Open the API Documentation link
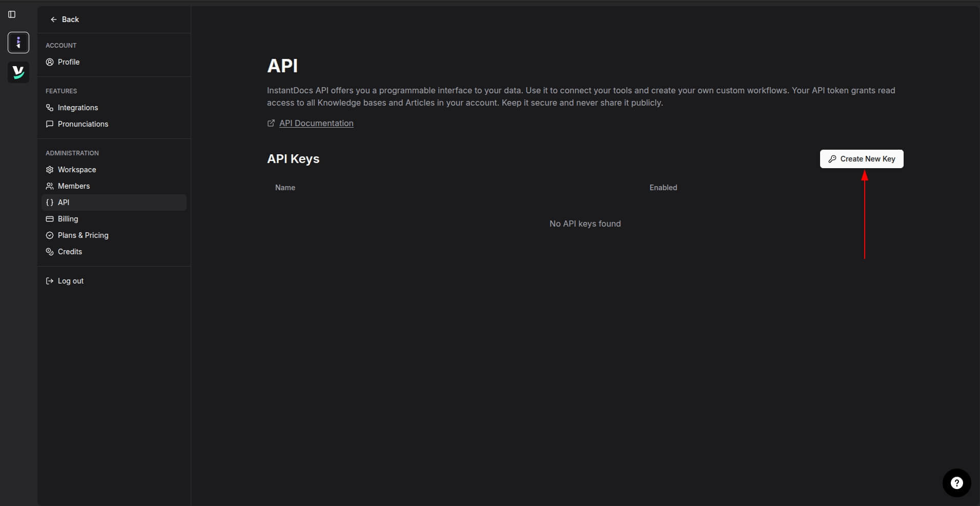Viewport: 980px width, 506px height. coord(316,123)
